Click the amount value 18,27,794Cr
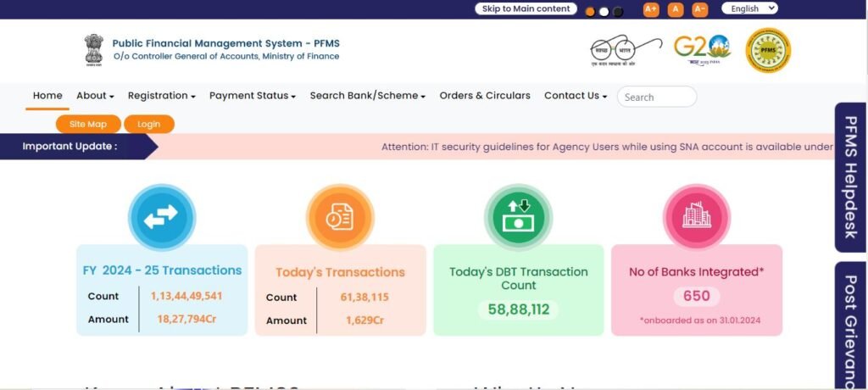Image resolution: width=868 pixels, height=390 pixels. click(x=186, y=319)
